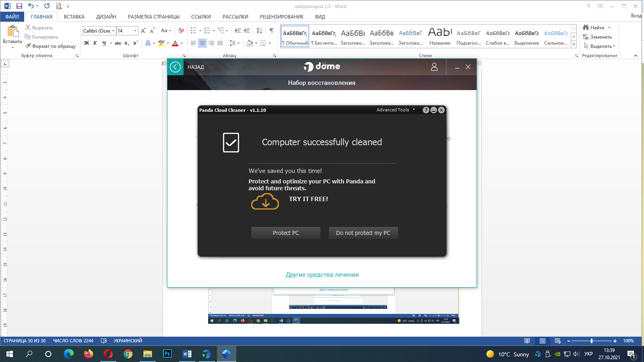Screen dimensions: 644x362
Task: Apply superscript formatting
Action: point(136,43)
